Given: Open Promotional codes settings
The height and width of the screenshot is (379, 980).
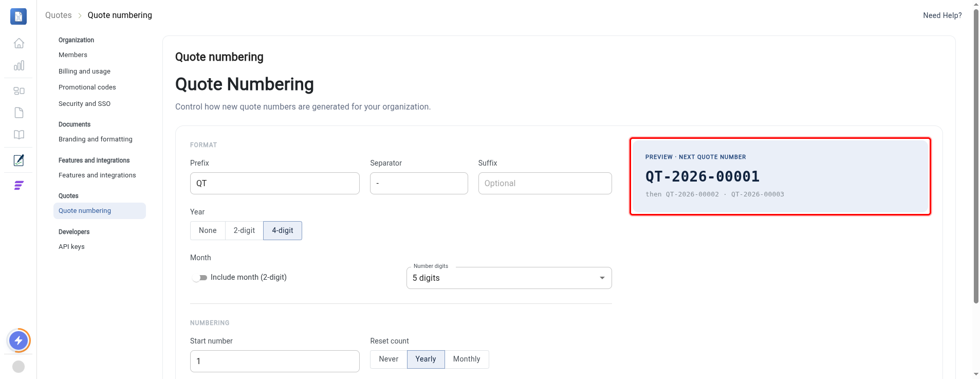Looking at the screenshot, I should pos(87,87).
